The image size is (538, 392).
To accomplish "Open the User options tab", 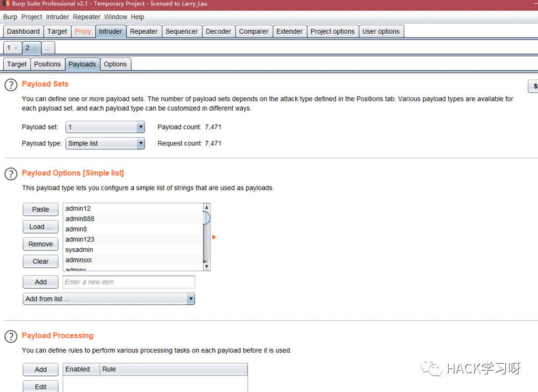I will pos(381,31).
